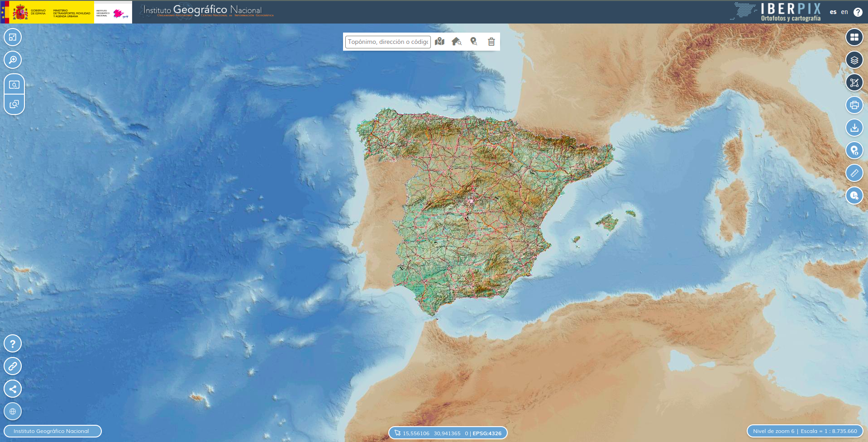
Task: Activate the feature info cursor tool
Action: click(854, 195)
